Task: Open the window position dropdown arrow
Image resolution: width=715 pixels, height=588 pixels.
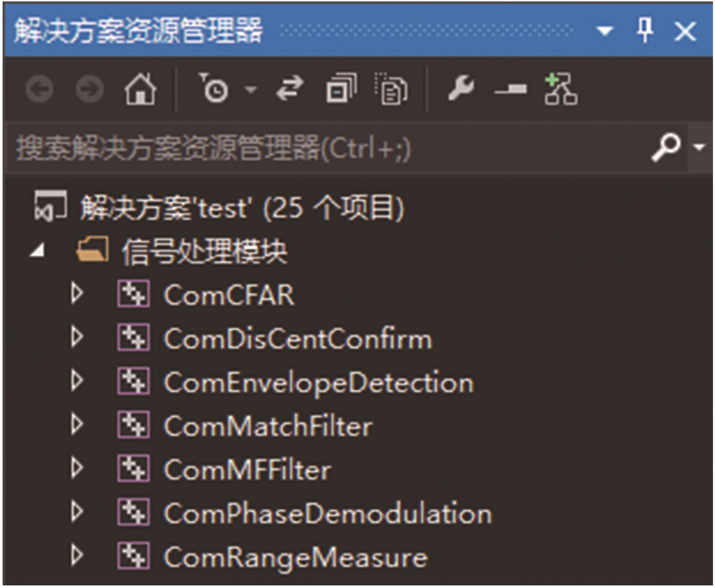Action: click(x=605, y=31)
